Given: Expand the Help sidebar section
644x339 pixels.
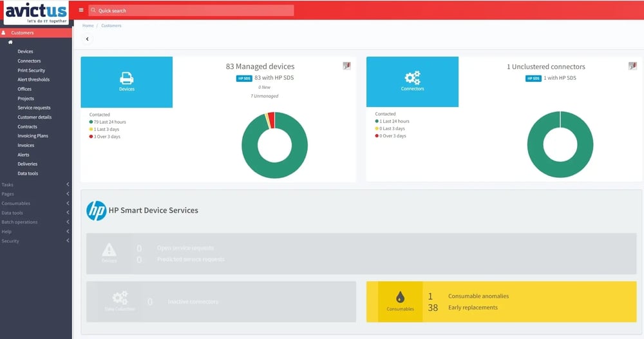Looking at the screenshot, I should (x=36, y=232).
